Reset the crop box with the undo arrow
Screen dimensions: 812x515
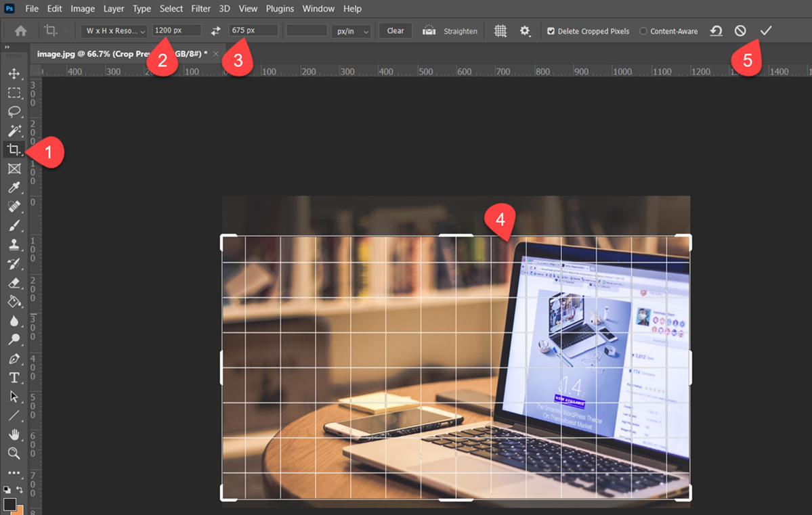[716, 31]
